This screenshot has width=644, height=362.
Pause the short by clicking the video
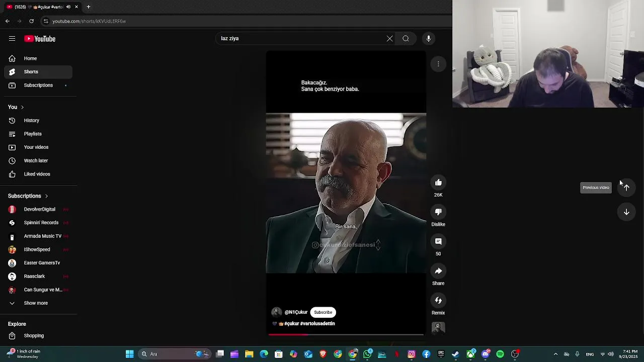(346, 194)
